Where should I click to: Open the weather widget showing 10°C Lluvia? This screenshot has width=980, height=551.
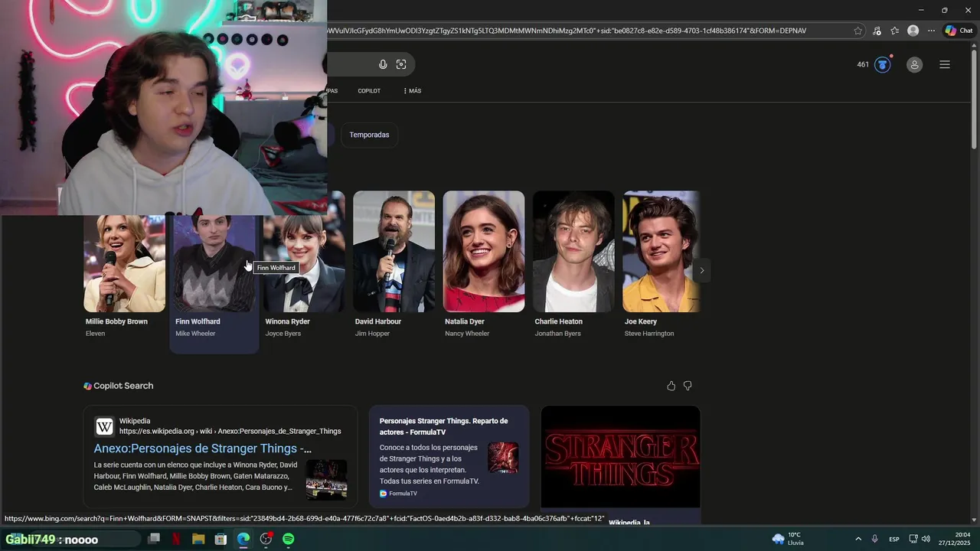(789, 539)
